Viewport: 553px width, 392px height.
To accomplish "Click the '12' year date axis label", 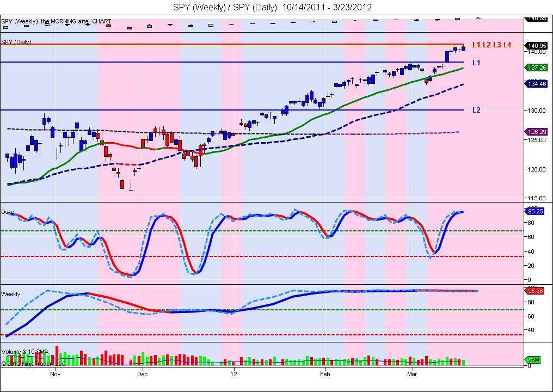I will click(x=234, y=374).
